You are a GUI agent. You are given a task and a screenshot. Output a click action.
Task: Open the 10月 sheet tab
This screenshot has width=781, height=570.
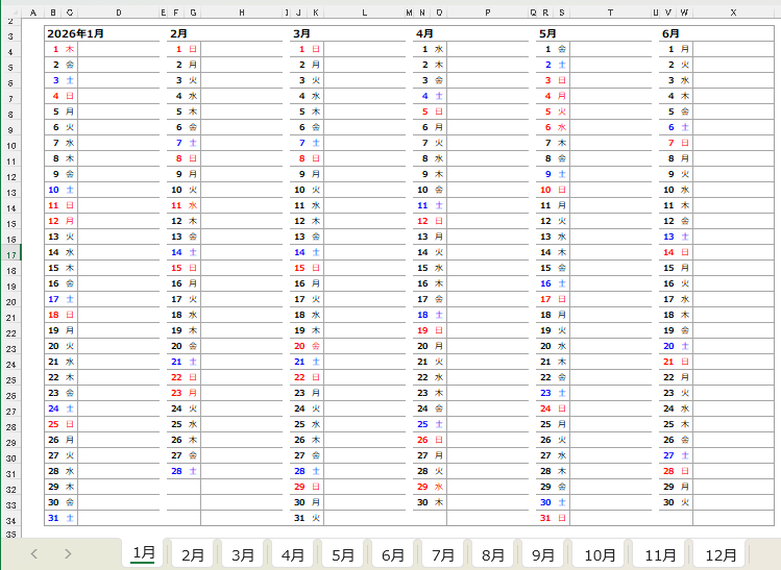click(600, 554)
